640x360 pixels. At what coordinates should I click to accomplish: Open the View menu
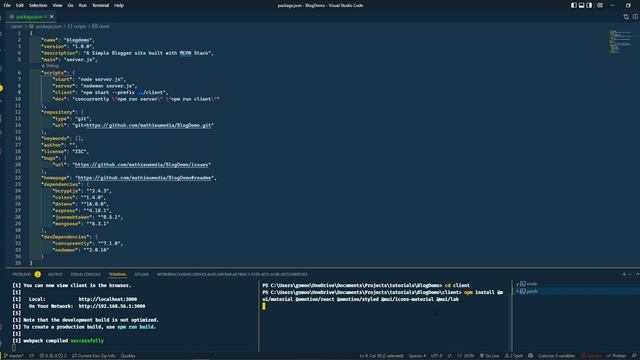coord(57,5)
